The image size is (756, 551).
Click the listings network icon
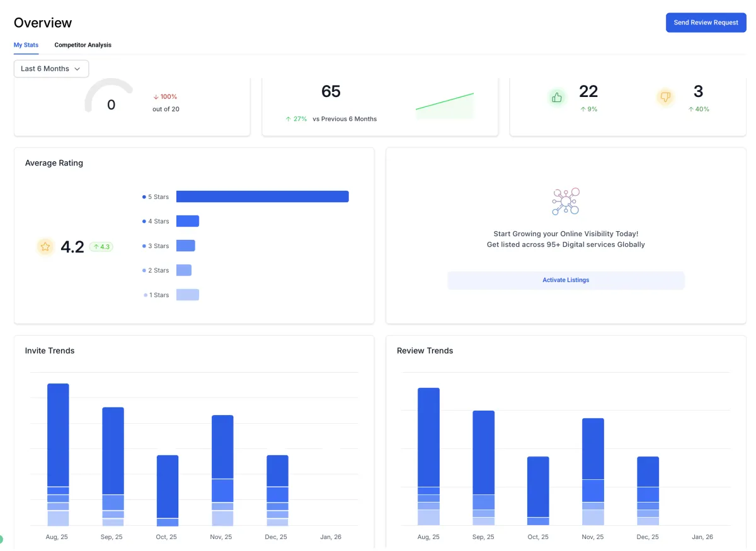pyautogui.click(x=566, y=202)
